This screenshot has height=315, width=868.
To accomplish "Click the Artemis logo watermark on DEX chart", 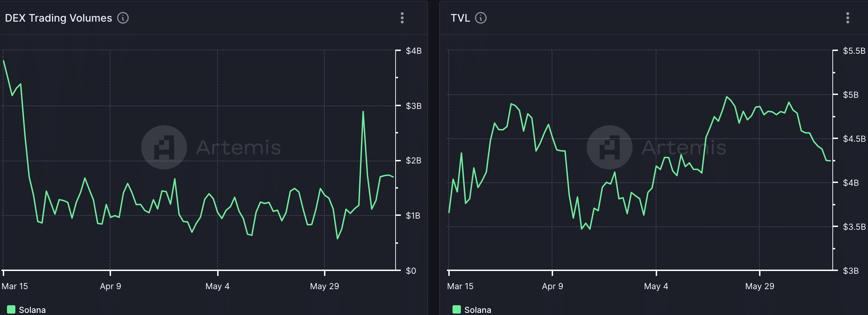I will pyautogui.click(x=164, y=147).
